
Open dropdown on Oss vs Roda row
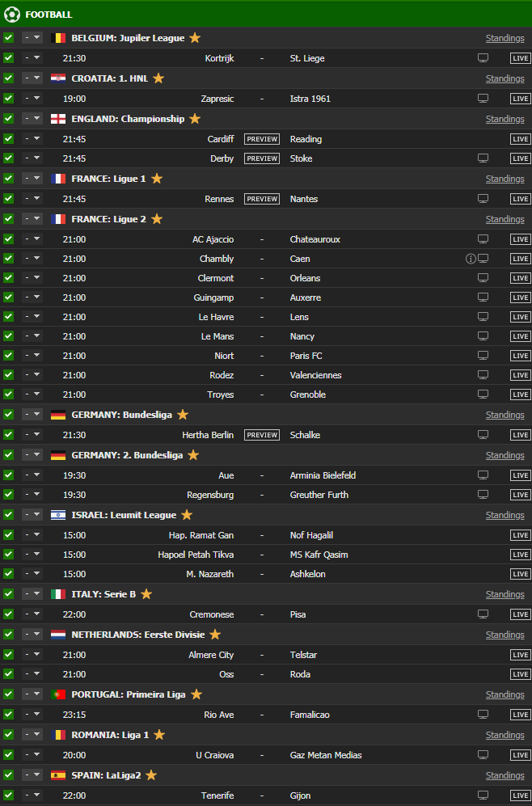pos(32,674)
